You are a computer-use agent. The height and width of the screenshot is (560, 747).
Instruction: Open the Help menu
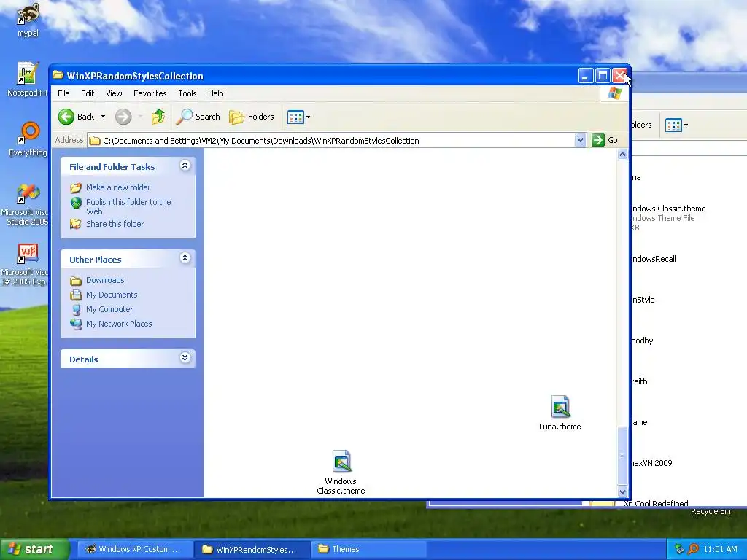[x=215, y=93]
